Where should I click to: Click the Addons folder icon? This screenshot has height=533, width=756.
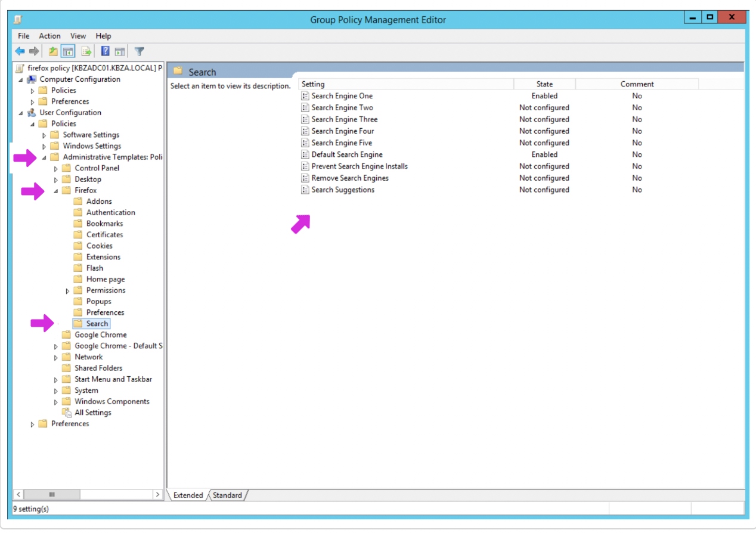(78, 202)
